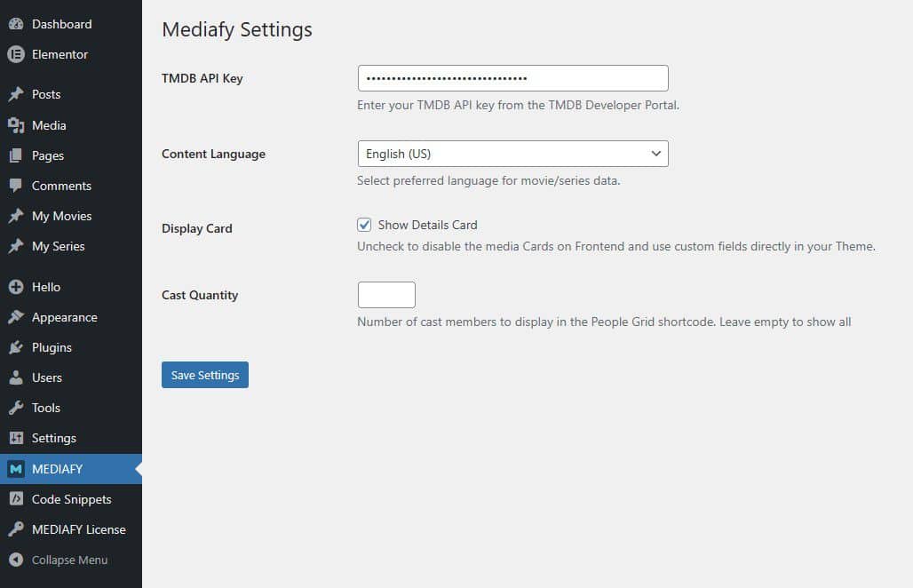Screen dimensions: 913x588
Task: Click the Posts pushpin icon
Action: [x=16, y=94]
